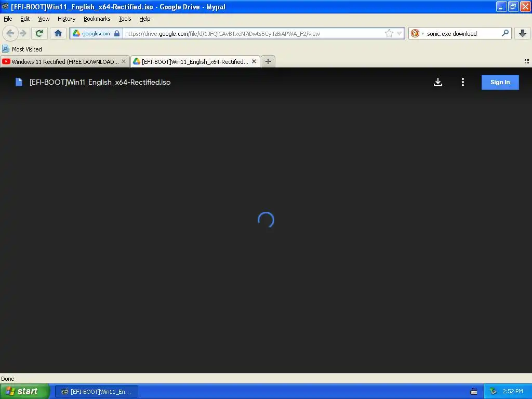
Task: Open the search engine selector dropdown
Action: [x=417, y=33]
